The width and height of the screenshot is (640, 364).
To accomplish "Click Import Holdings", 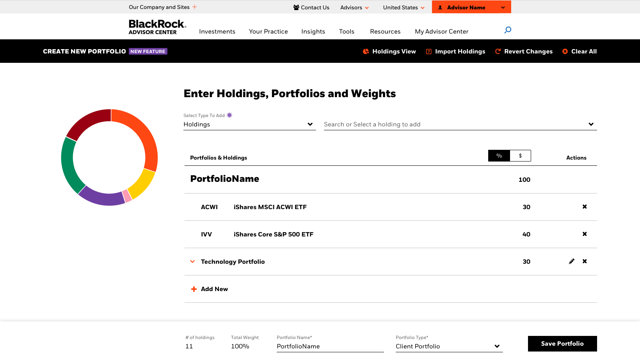I will coord(455,51).
